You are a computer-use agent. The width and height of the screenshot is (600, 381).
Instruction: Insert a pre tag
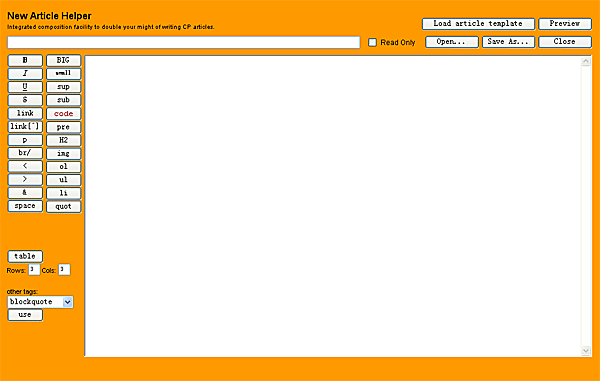click(64, 127)
